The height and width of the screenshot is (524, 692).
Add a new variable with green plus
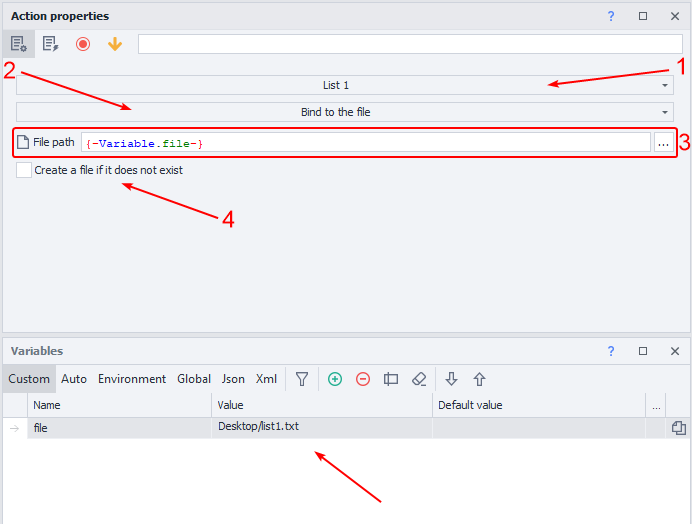tap(335, 379)
